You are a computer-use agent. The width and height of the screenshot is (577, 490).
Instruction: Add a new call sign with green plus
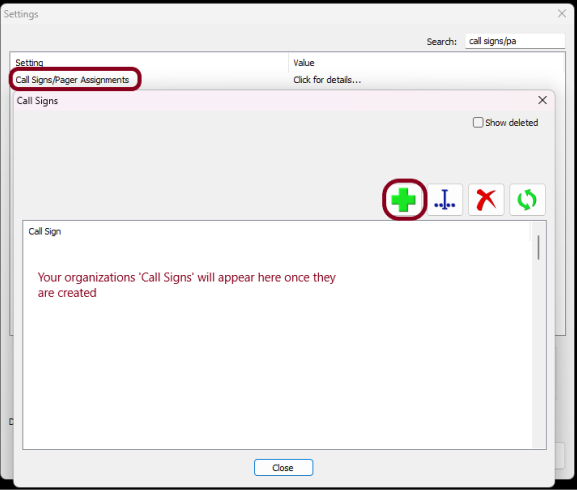click(403, 200)
